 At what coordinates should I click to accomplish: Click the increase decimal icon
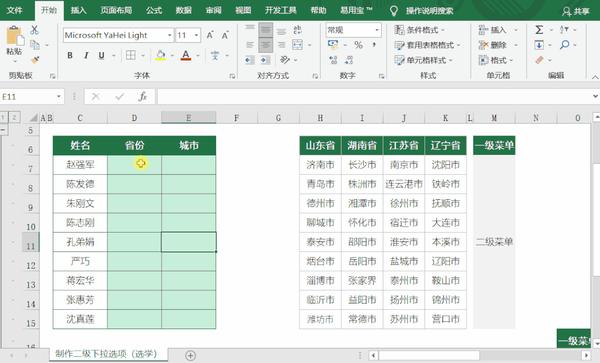coord(333,60)
